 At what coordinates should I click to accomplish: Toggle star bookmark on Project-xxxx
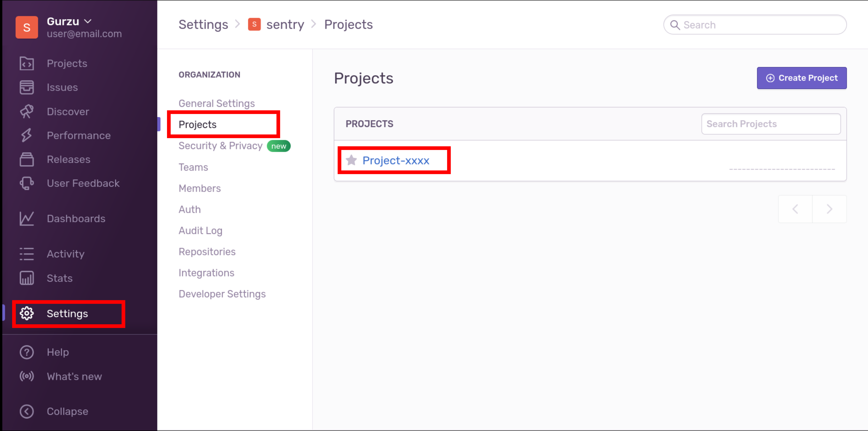click(x=351, y=160)
